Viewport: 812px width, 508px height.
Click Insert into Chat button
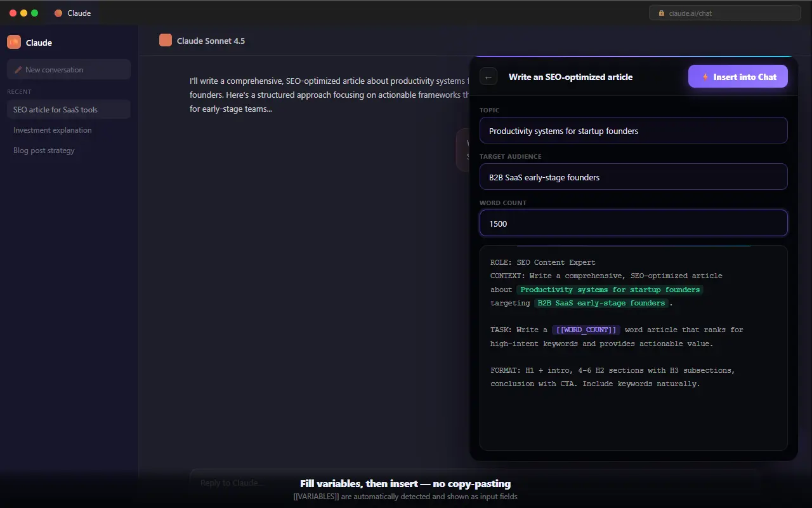tap(738, 77)
